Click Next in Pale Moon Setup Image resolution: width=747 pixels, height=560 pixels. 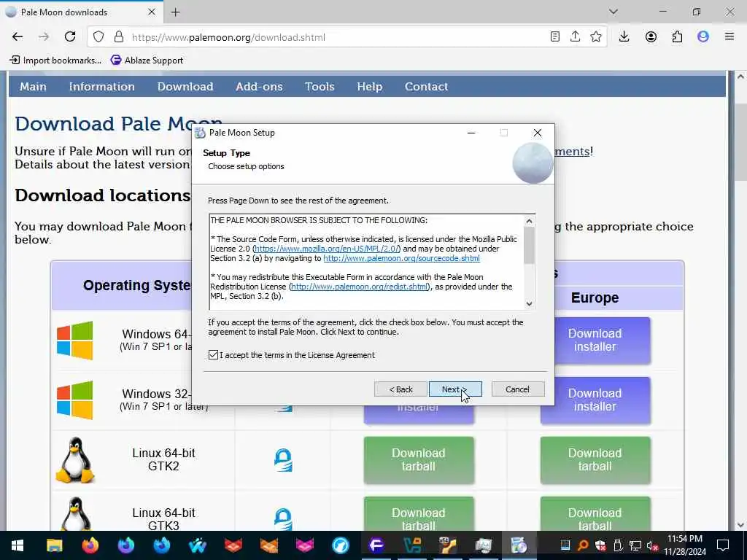point(455,389)
